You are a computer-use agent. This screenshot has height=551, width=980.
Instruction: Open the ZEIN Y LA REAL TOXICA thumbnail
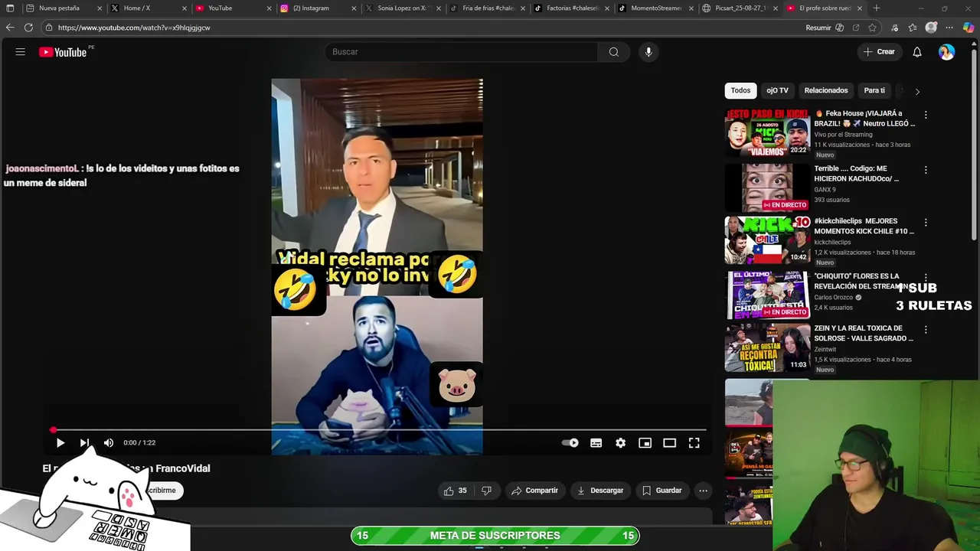pyautogui.click(x=767, y=347)
